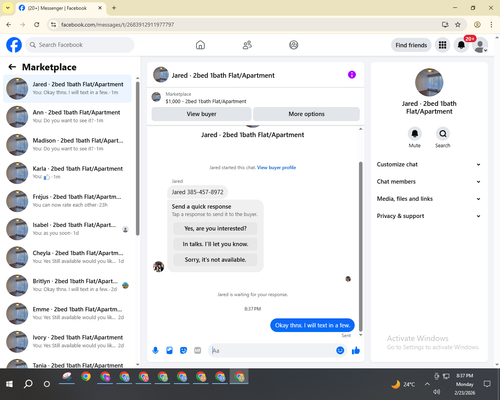Mute this chat with the bell icon

(415, 134)
